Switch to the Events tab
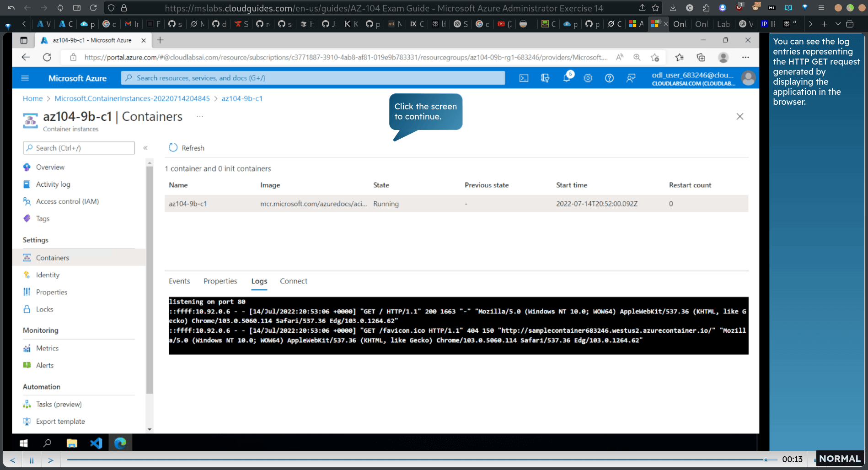The width and height of the screenshot is (868, 470). [179, 281]
